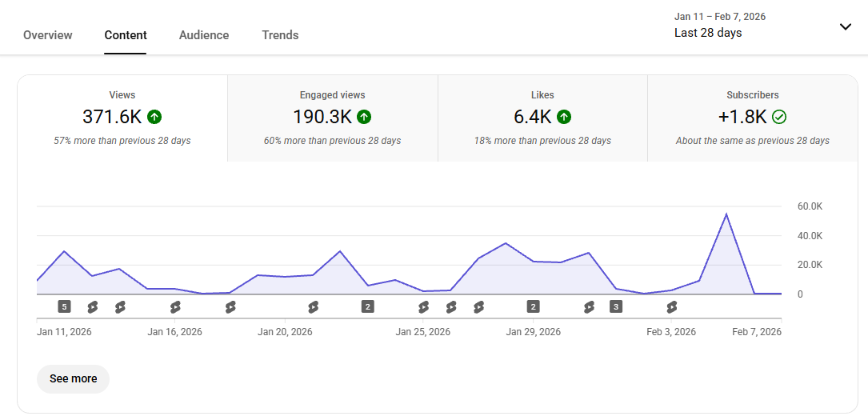This screenshot has height=420, width=868.
Task: Open the marker badge labeled 3
Action: point(615,306)
